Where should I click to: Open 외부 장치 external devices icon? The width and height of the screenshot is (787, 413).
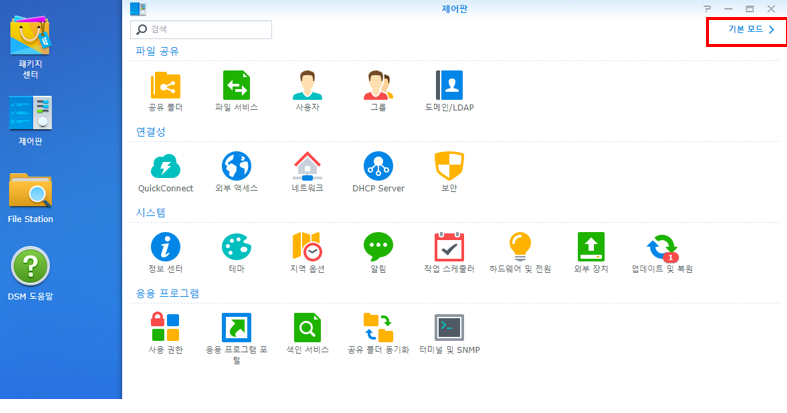(x=591, y=247)
